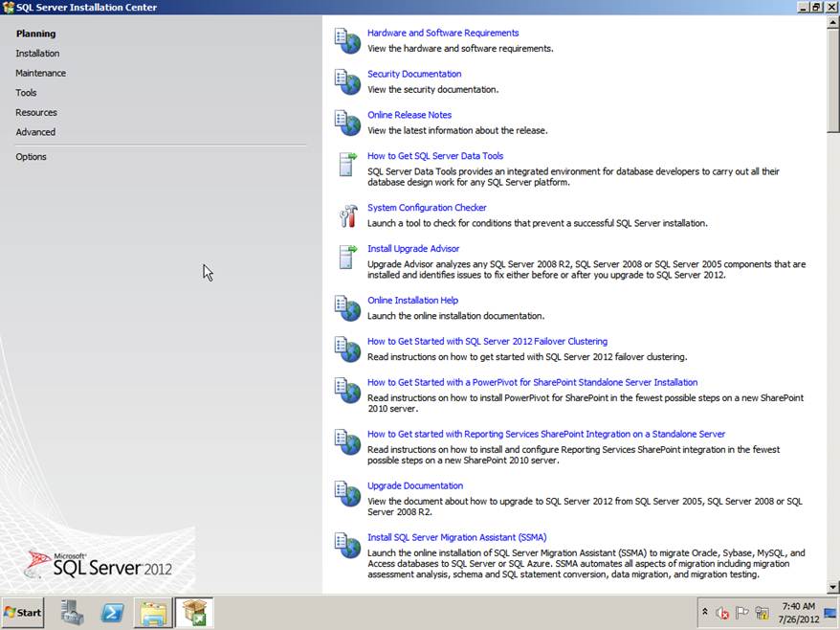Screen dimensions: 840x630
Task: Select the Planning category
Action: point(36,34)
